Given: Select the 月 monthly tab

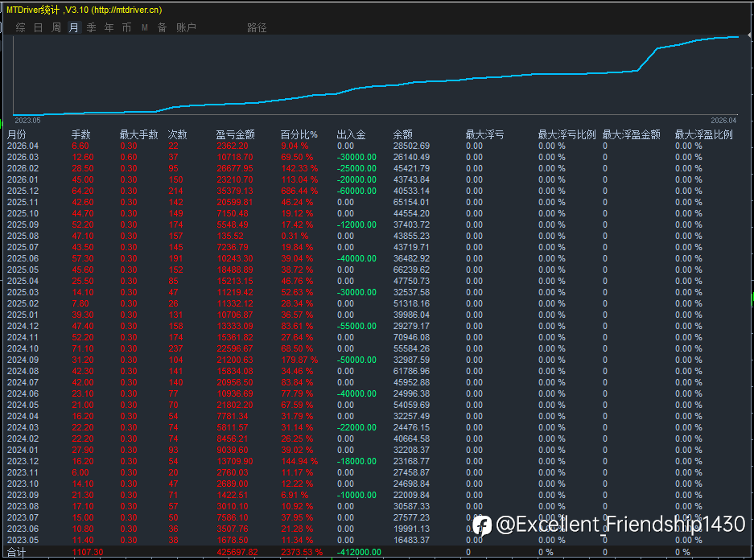Looking at the screenshot, I should click(x=73, y=27).
